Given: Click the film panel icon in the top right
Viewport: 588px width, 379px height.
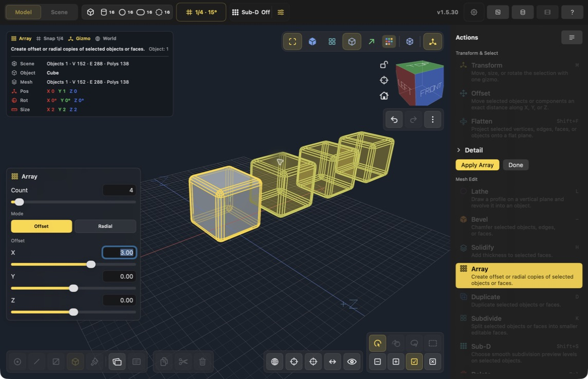Looking at the screenshot, I should pos(547,12).
